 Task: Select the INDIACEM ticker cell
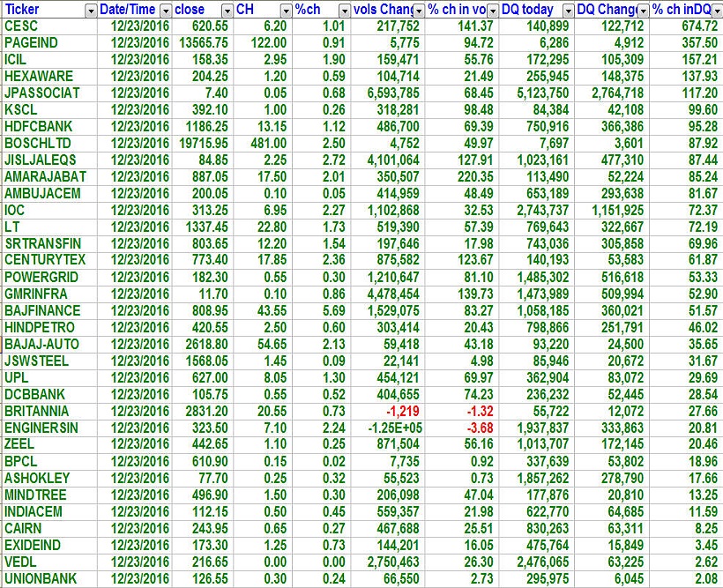click(x=48, y=511)
